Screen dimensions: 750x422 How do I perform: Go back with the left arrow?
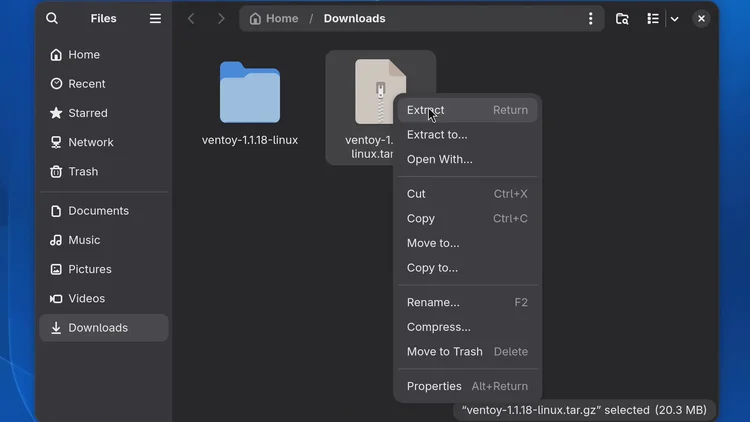point(191,19)
